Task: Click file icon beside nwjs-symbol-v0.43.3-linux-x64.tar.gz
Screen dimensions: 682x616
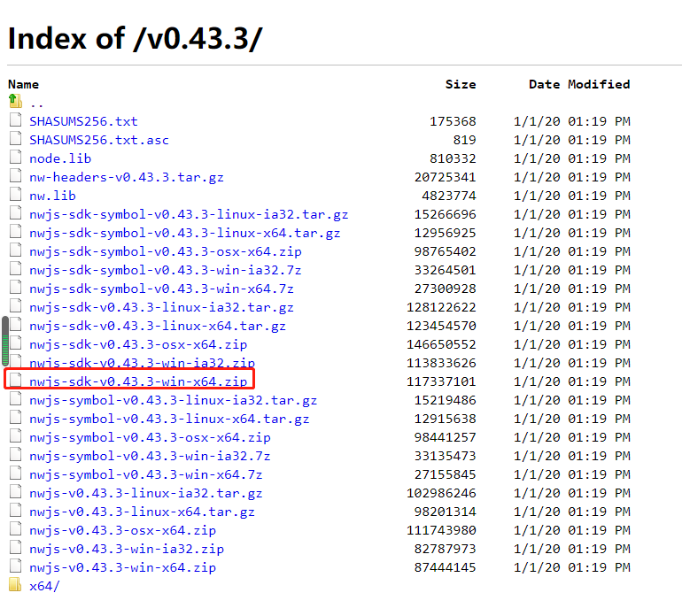Action: point(16,417)
